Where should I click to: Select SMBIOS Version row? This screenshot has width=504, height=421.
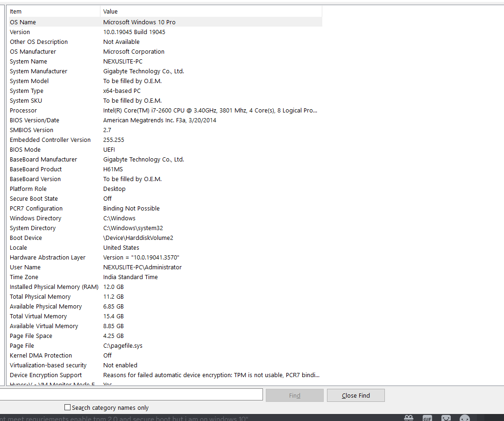point(164,130)
